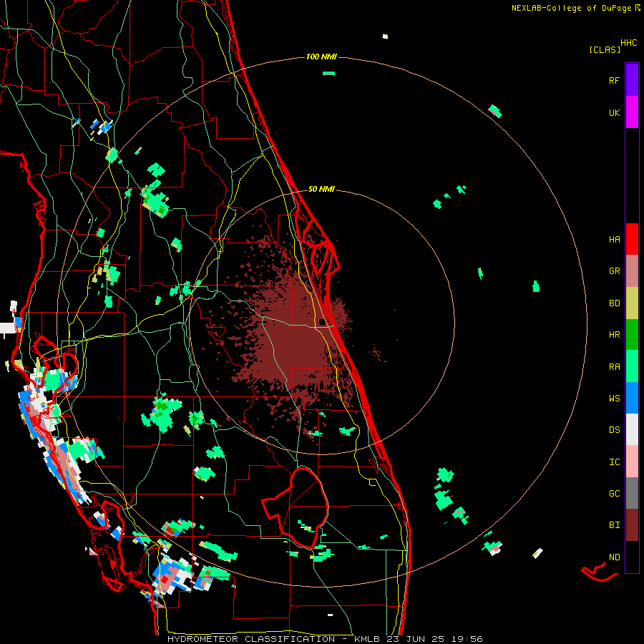Viewport: 644px width, 644px height.
Task: Click the "BI" legend label
Action: click(x=614, y=525)
